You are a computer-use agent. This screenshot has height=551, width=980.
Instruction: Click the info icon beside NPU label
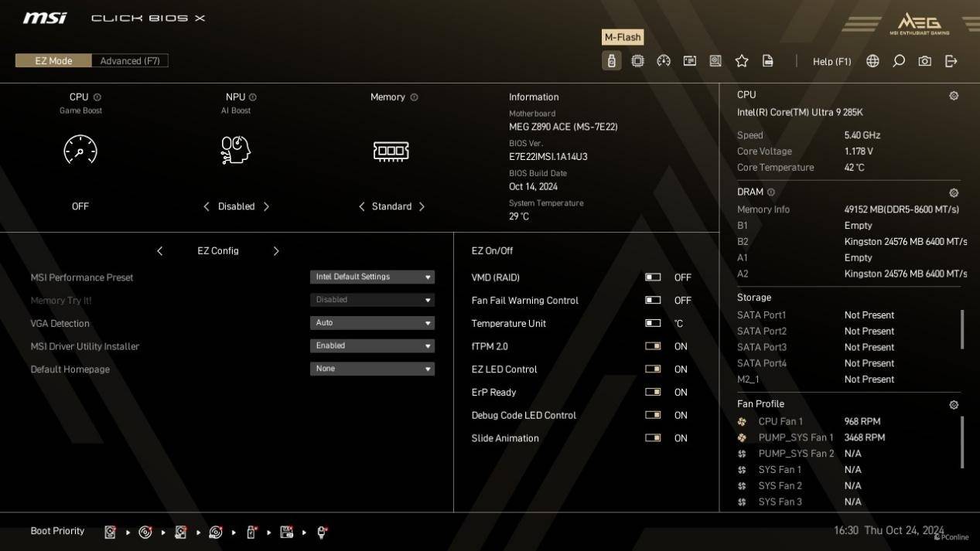[x=253, y=97]
